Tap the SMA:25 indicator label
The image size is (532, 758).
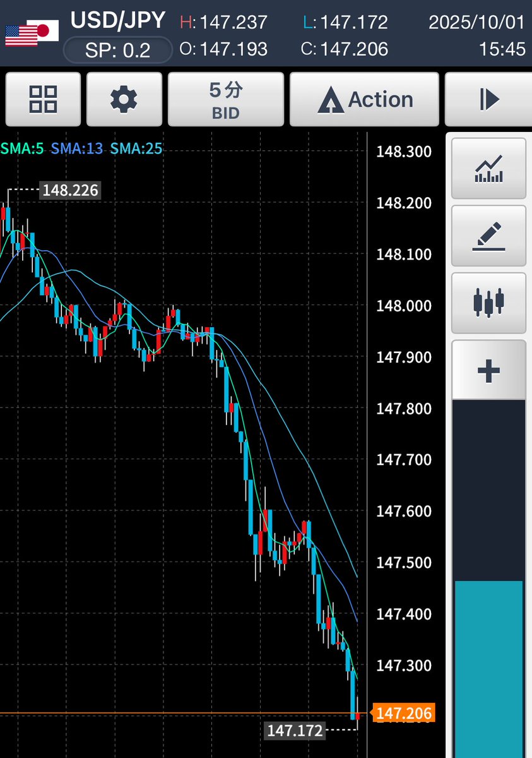pos(136,148)
